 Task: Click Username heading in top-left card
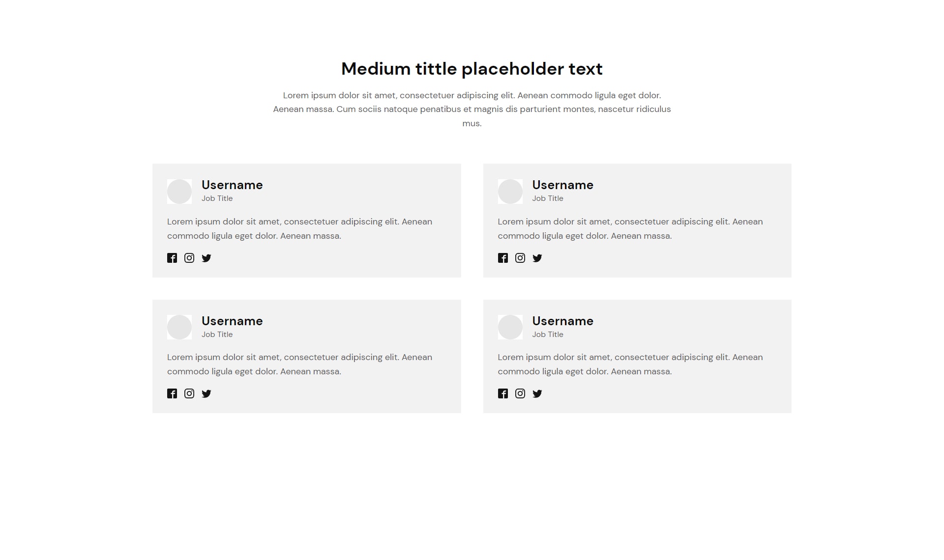pos(232,185)
